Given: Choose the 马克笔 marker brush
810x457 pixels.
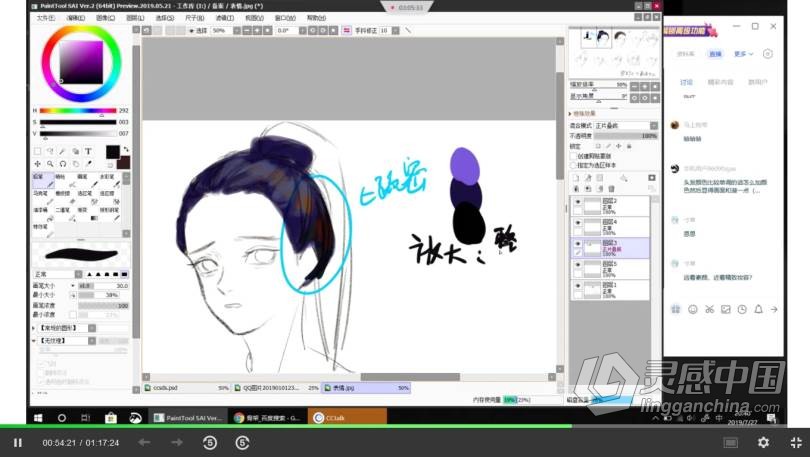Looking at the screenshot, I should (x=42, y=197).
